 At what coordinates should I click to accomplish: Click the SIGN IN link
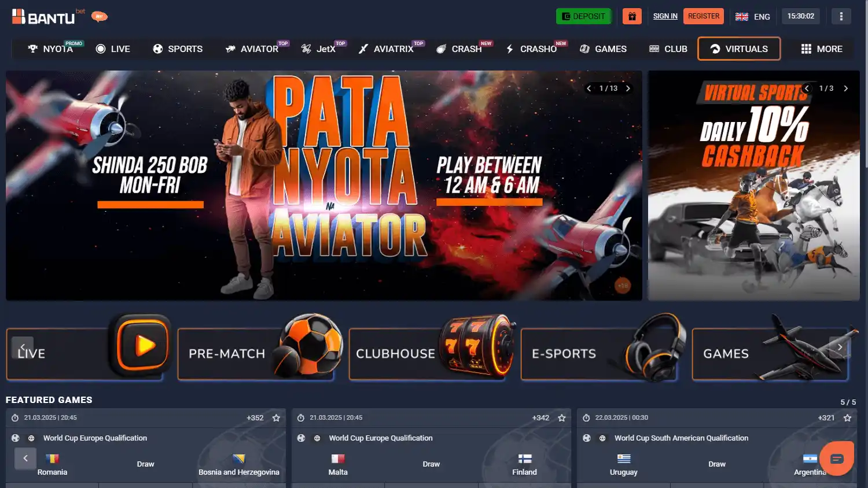point(665,16)
